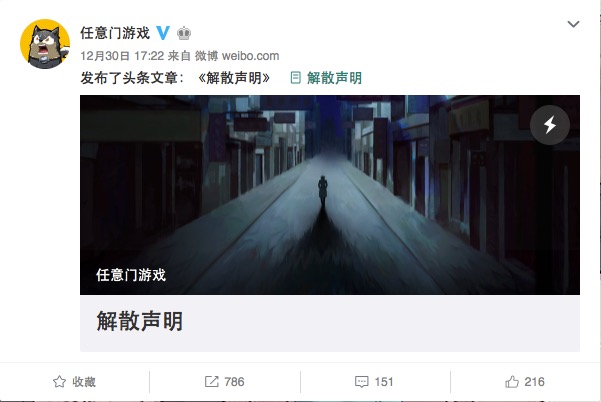
Task: Click the 12月30日 17:22 timestamp
Action: [x=122, y=56]
